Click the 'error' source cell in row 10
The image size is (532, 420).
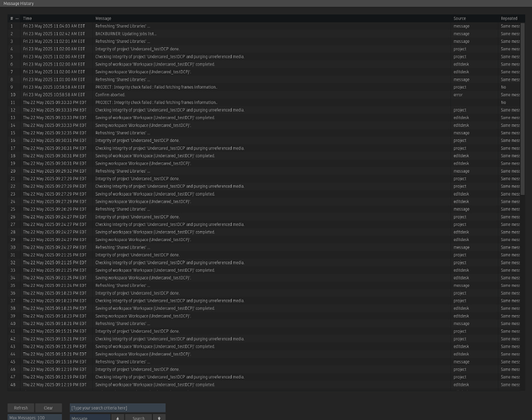tap(458, 95)
